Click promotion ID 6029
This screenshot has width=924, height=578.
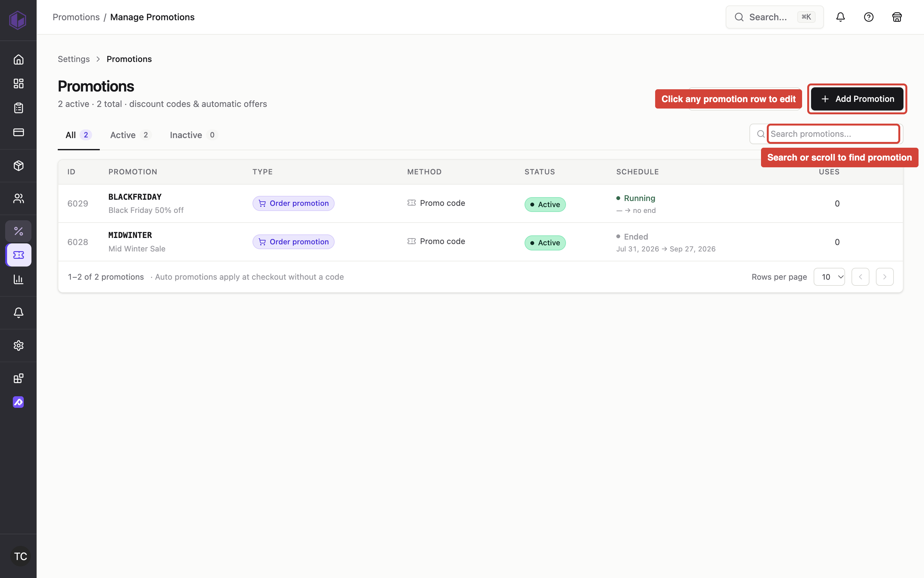(78, 203)
